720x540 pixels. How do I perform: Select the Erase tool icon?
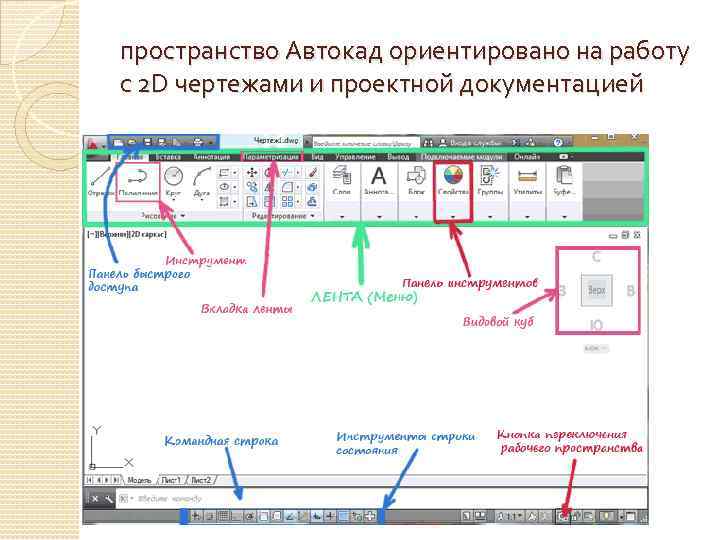[313, 173]
